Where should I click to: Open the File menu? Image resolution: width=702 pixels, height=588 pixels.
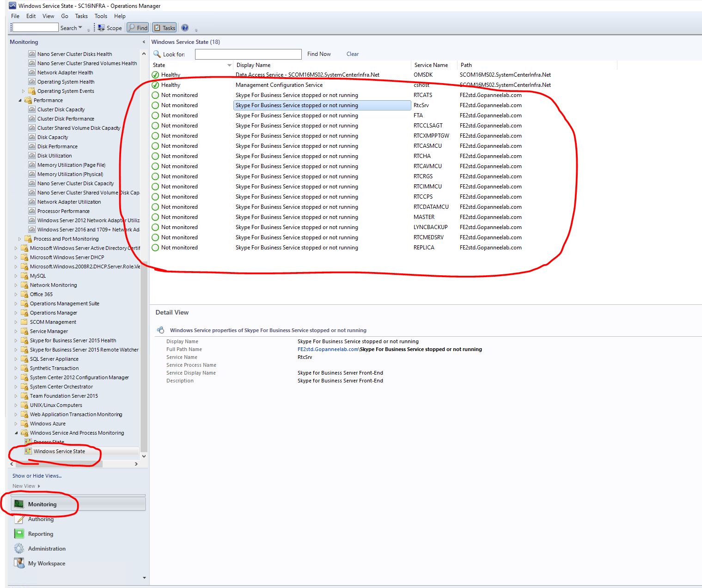tap(15, 16)
